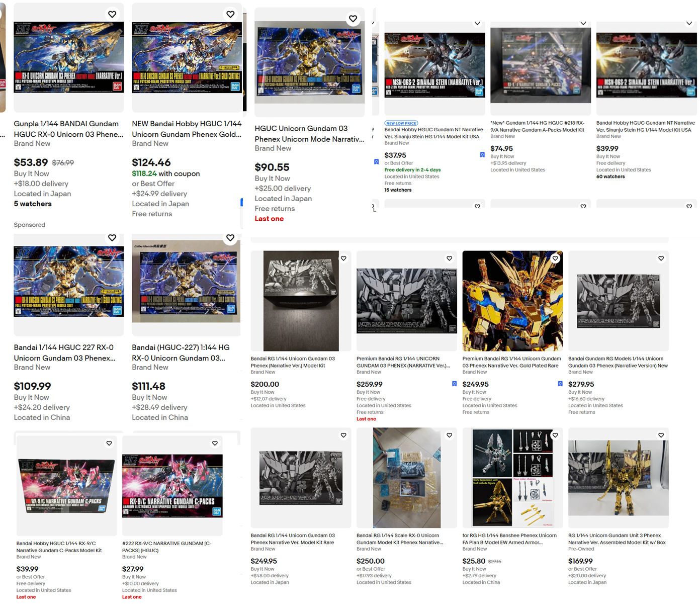Open the $279.95 RG Models listing image
This screenshot has height=616, width=700.
(x=619, y=301)
